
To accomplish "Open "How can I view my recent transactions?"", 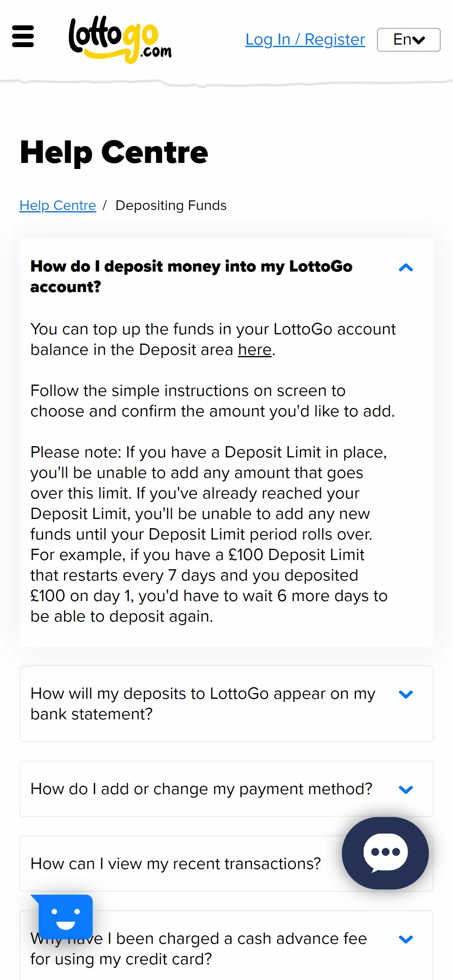I will 176,864.
